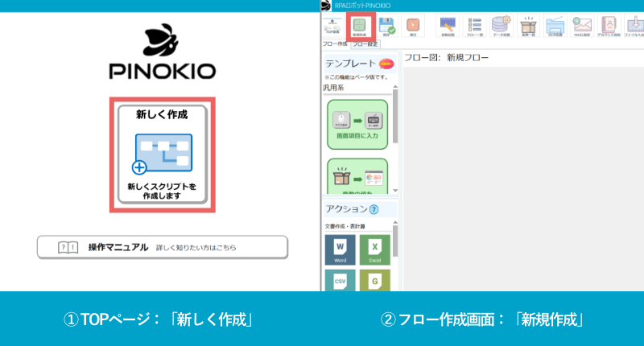Click the template panel scrollbar thumb
Viewport: 644px width, 346px height.
395,116
